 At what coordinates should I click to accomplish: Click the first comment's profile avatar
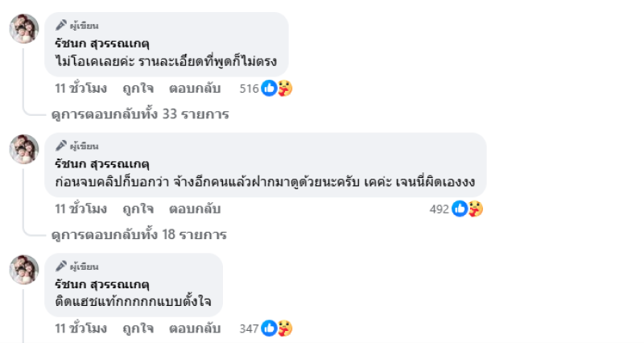[24, 29]
